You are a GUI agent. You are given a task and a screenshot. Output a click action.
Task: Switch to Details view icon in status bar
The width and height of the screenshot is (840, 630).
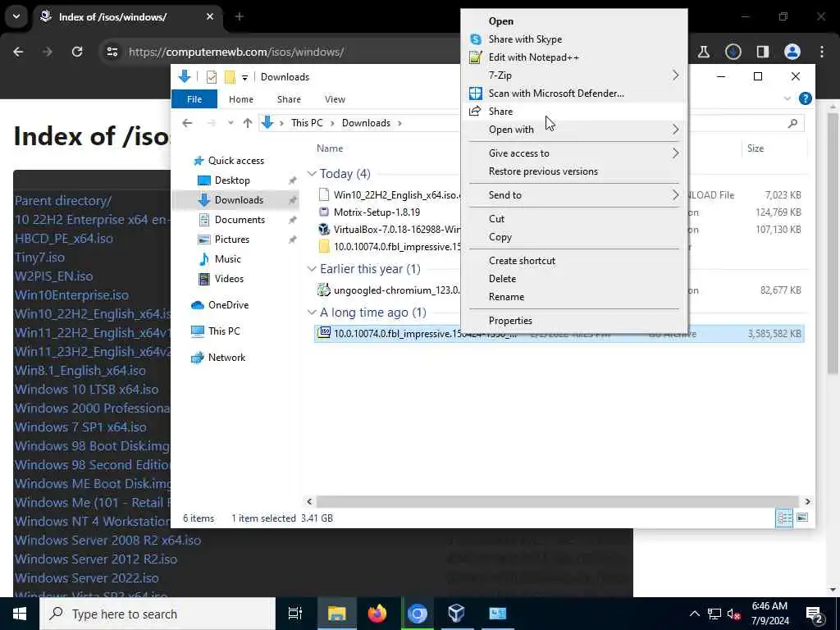tap(784, 518)
